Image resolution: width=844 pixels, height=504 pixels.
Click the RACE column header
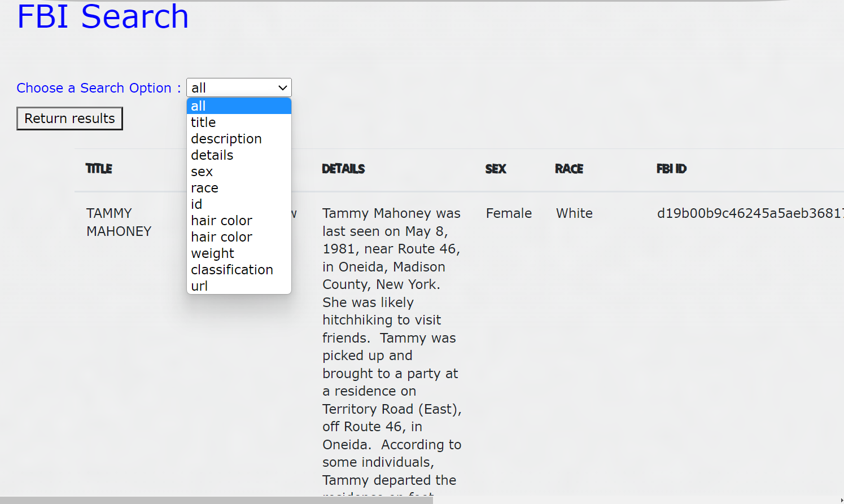(x=569, y=169)
